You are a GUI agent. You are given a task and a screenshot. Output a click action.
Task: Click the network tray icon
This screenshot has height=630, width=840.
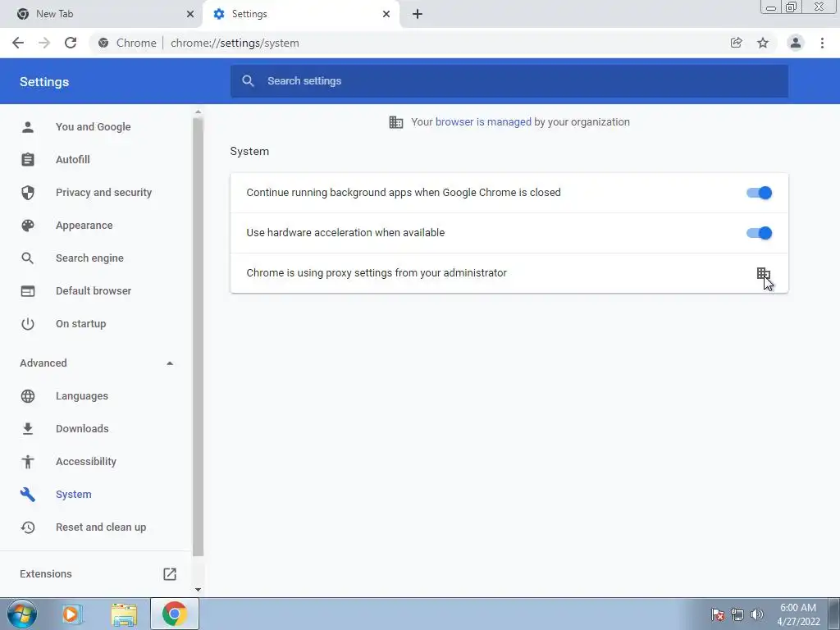click(x=737, y=614)
